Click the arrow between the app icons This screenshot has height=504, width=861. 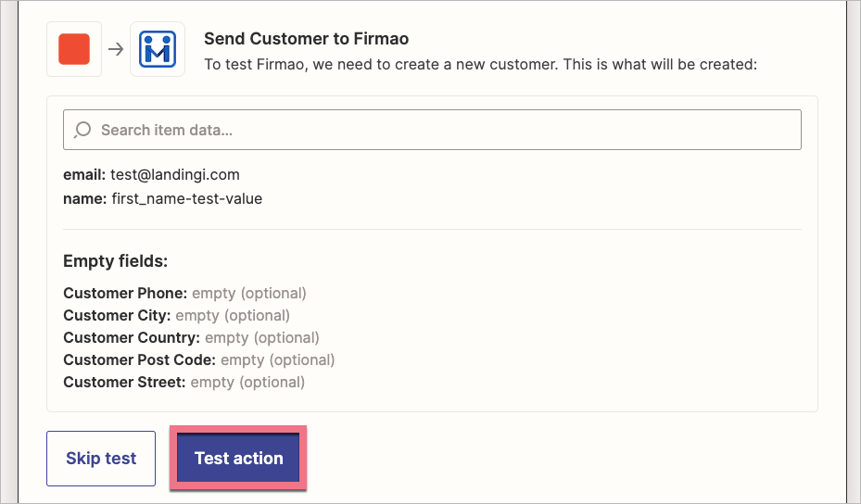[116, 49]
